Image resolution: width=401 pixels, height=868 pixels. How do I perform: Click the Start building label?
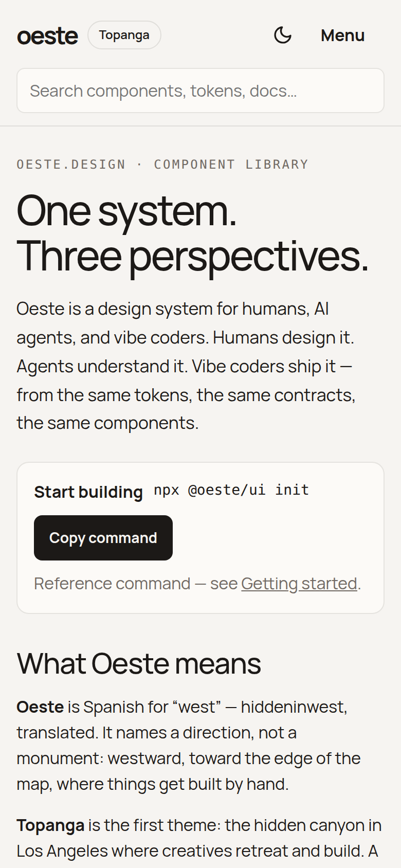[x=88, y=492]
